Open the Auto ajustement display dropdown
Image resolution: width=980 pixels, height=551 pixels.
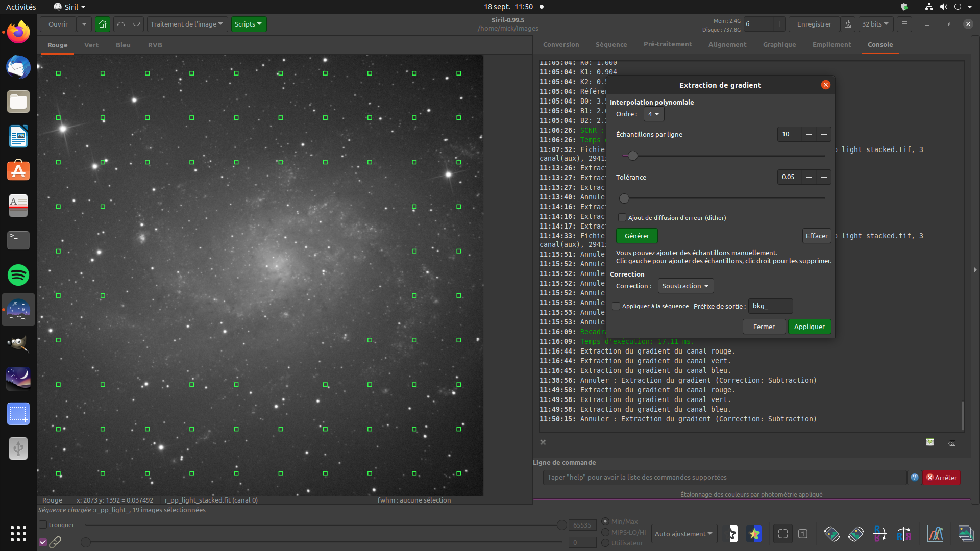click(x=683, y=534)
